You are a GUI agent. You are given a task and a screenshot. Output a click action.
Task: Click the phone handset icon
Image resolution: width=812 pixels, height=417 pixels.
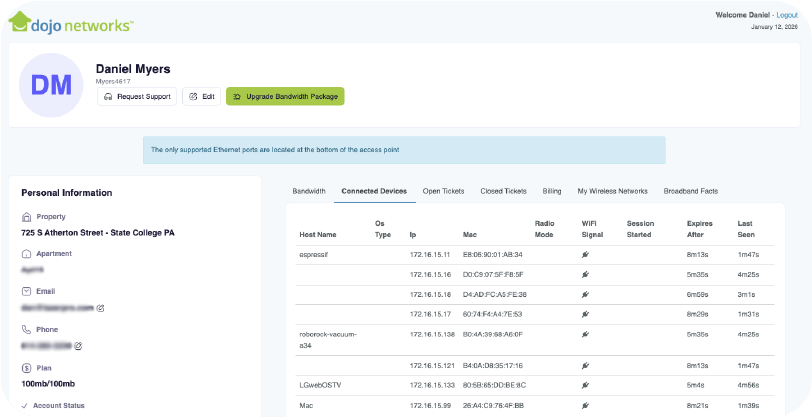(x=26, y=329)
